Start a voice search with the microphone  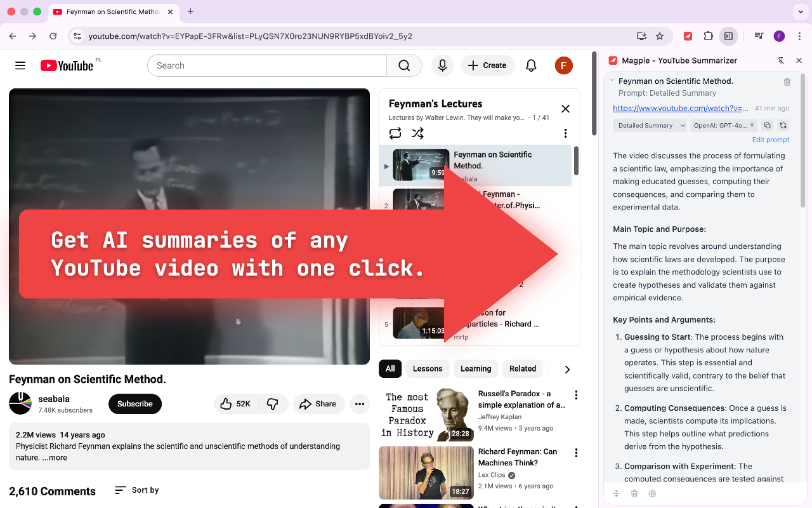point(442,65)
